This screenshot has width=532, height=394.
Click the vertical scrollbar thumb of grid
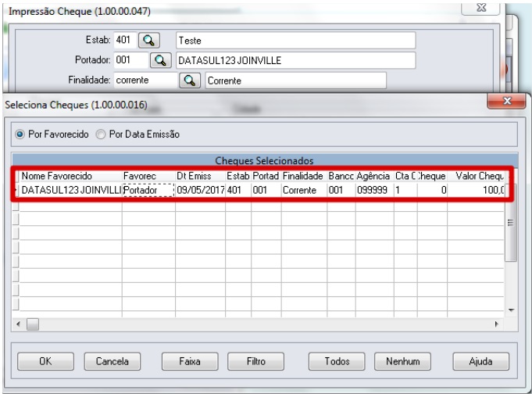(511, 223)
